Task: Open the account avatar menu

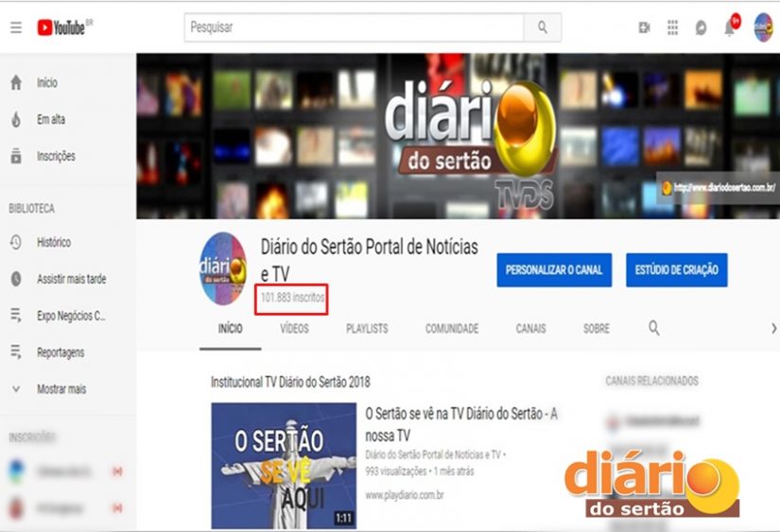Action: pos(763,27)
